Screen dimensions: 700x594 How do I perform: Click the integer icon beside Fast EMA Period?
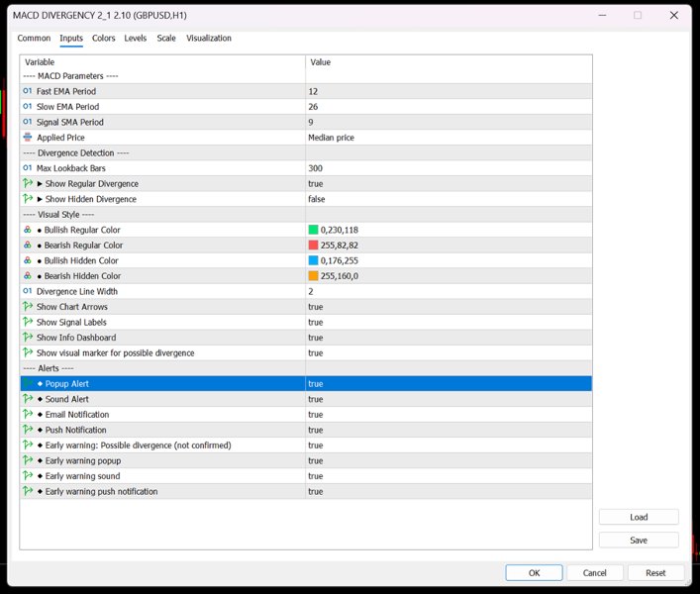click(28, 91)
